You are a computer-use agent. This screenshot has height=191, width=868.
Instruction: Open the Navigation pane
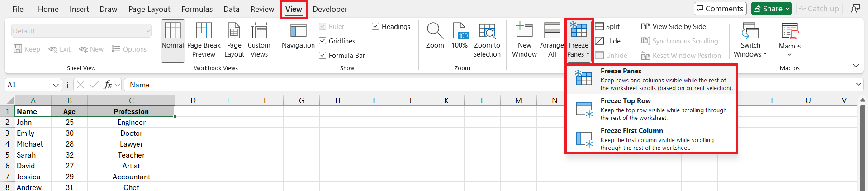tap(298, 36)
